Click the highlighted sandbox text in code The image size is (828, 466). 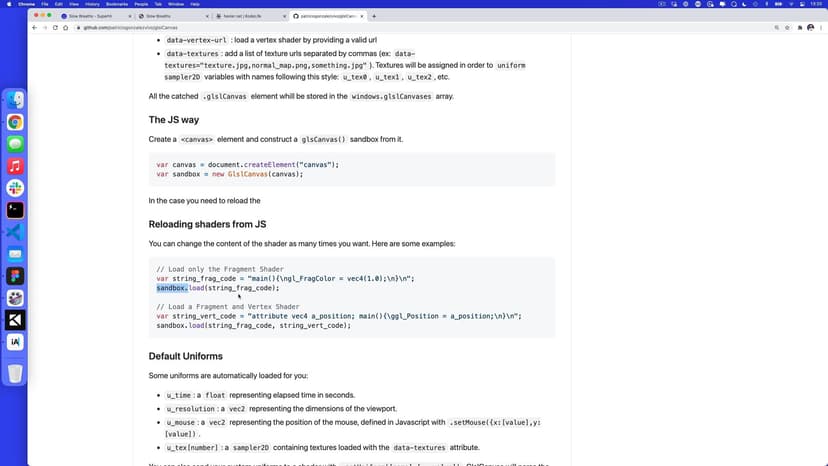click(171, 288)
